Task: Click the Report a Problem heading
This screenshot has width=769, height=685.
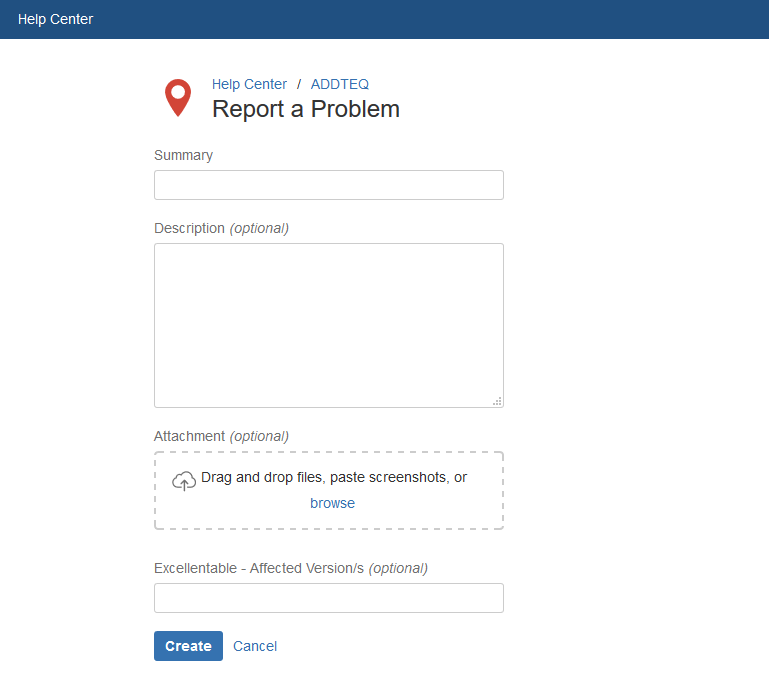Action: pos(306,109)
